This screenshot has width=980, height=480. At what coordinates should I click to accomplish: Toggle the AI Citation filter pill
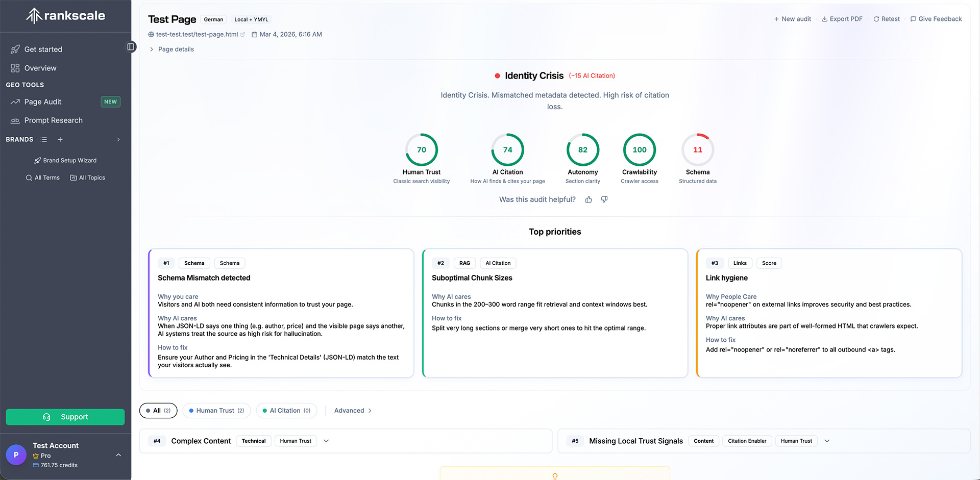[x=286, y=410]
